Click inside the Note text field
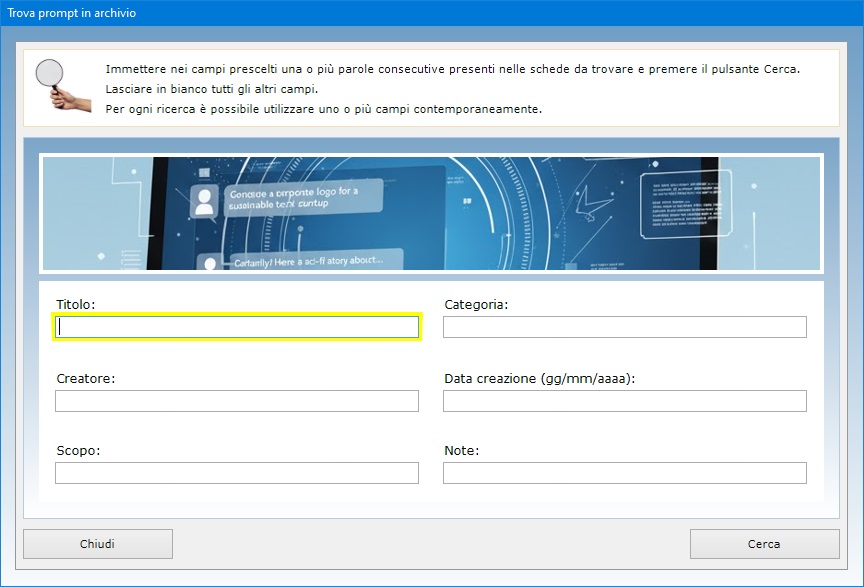Viewport: 864px width, 587px height. click(x=624, y=473)
